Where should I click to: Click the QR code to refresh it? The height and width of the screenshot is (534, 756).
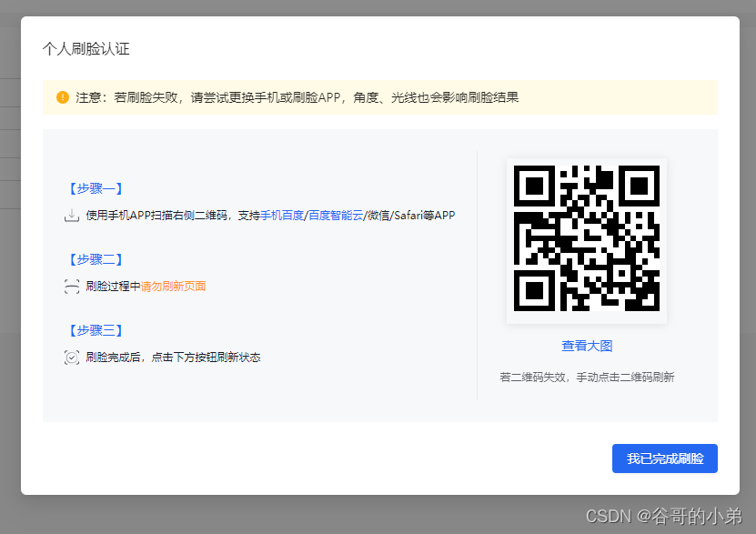pos(587,238)
